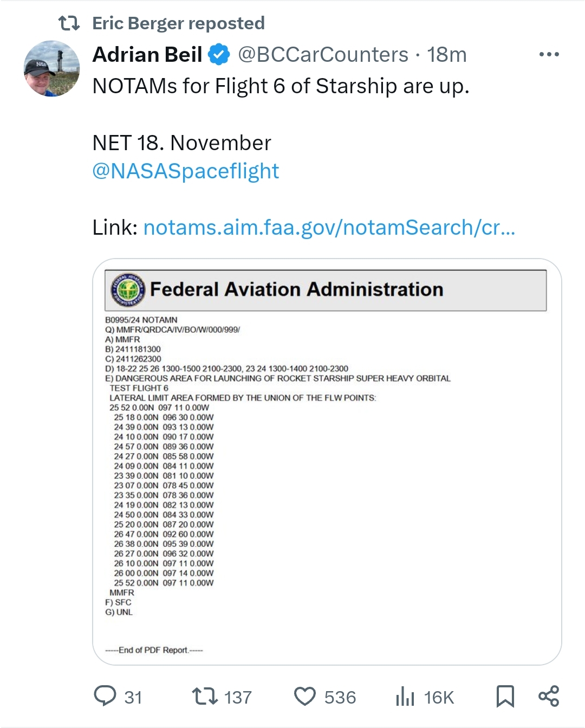Like the tweet with the heart icon

(x=304, y=697)
